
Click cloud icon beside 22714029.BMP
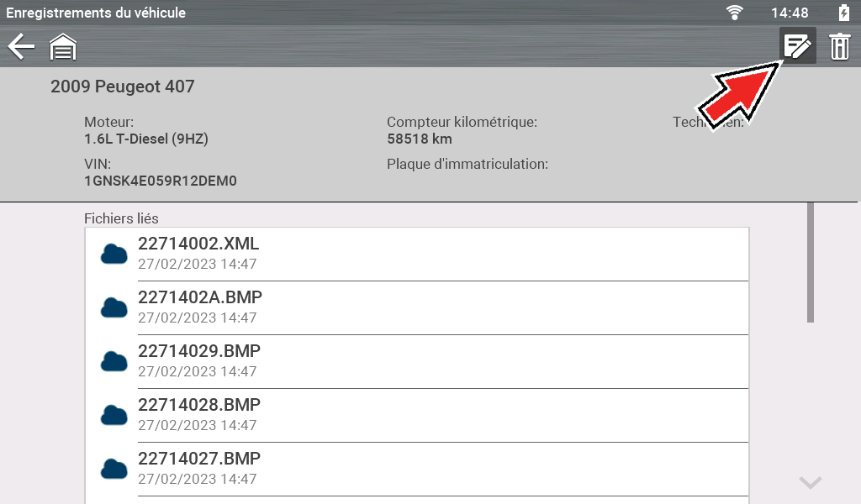(114, 361)
